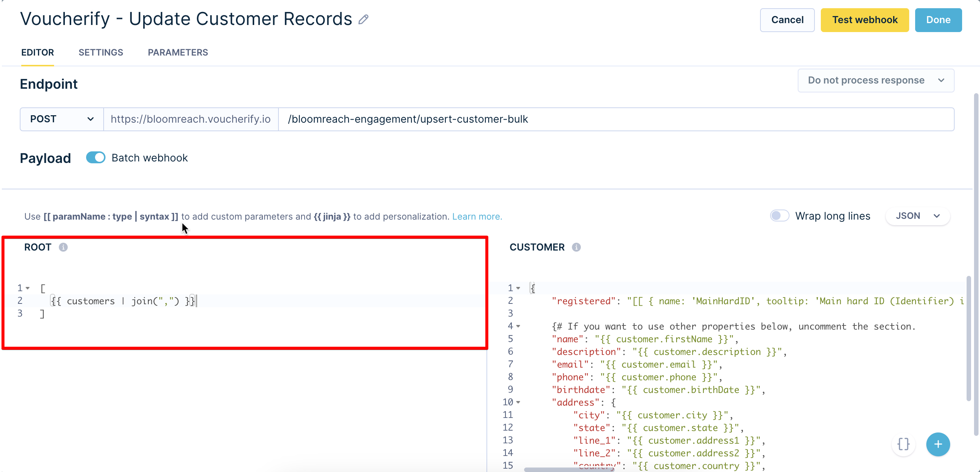Collapse line 1 fold arrow in ROOT editor
Image resolution: width=980 pixels, height=472 pixels.
(28, 288)
